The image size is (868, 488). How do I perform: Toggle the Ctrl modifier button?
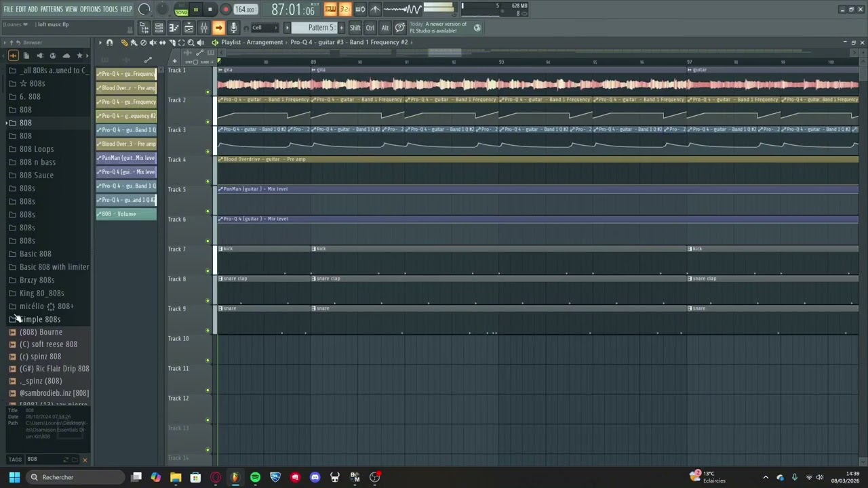370,28
